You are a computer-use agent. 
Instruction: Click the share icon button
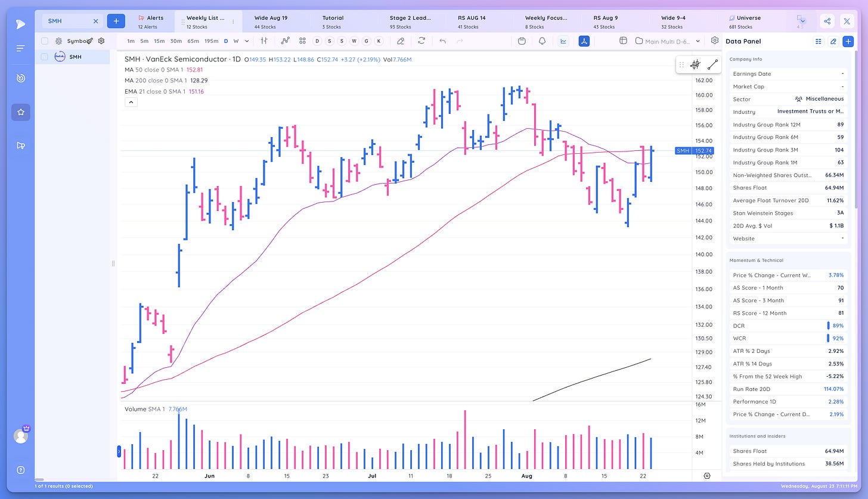point(827,21)
